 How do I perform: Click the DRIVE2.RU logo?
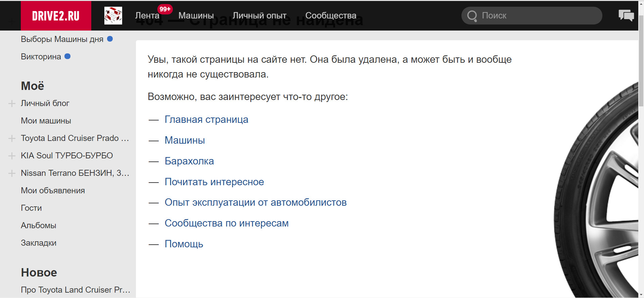coord(56,16)
